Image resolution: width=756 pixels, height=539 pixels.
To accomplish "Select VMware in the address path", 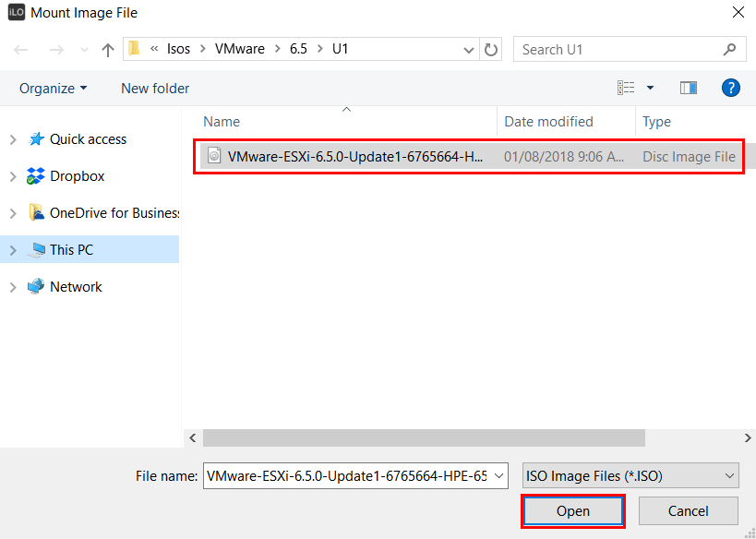I will (x=240, y=49).
